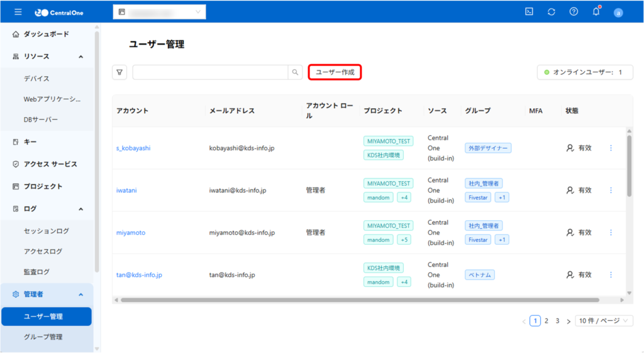Open the miyamoto account link

[x=131, y=232]
